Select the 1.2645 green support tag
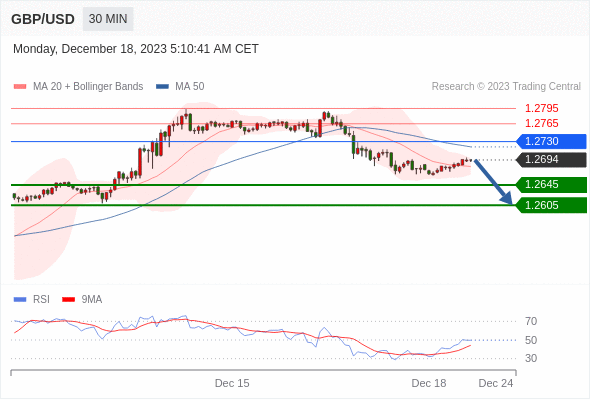This screenshot has height=400, width=590. (551, 185)
